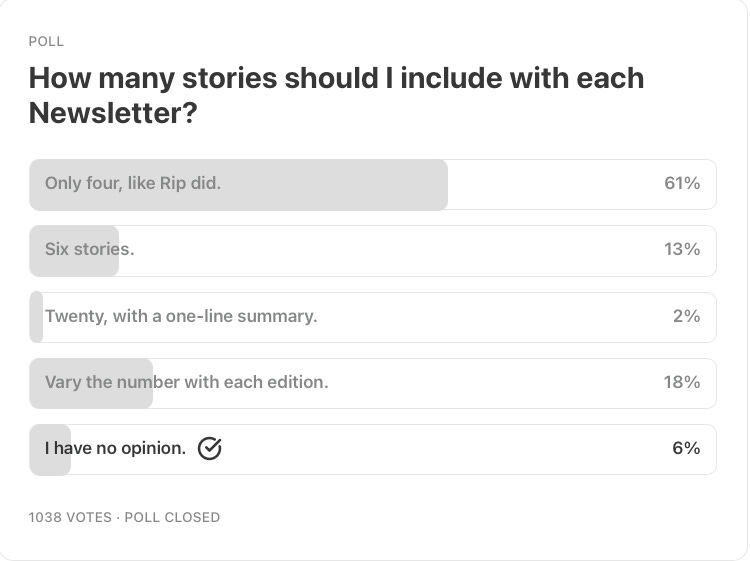Click the gray fill bar of 'Vary the number'

91,383
